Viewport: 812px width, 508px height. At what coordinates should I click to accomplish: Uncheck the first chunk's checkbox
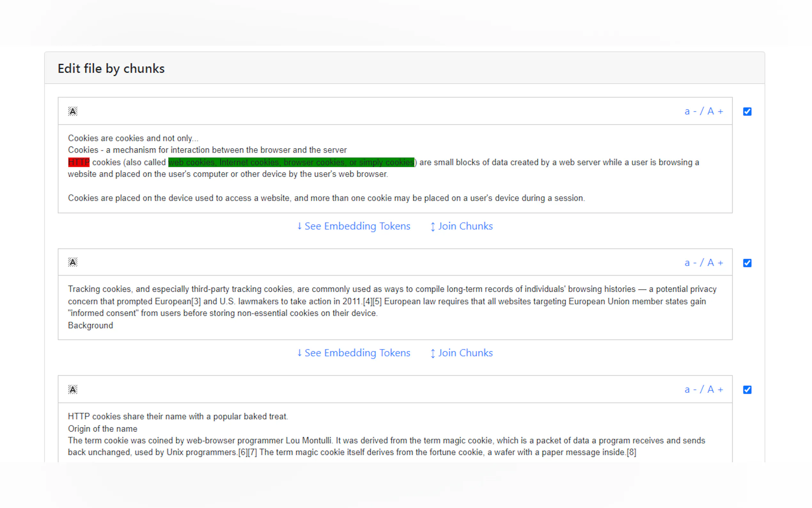pyautogui.click(x=747, y=112)
